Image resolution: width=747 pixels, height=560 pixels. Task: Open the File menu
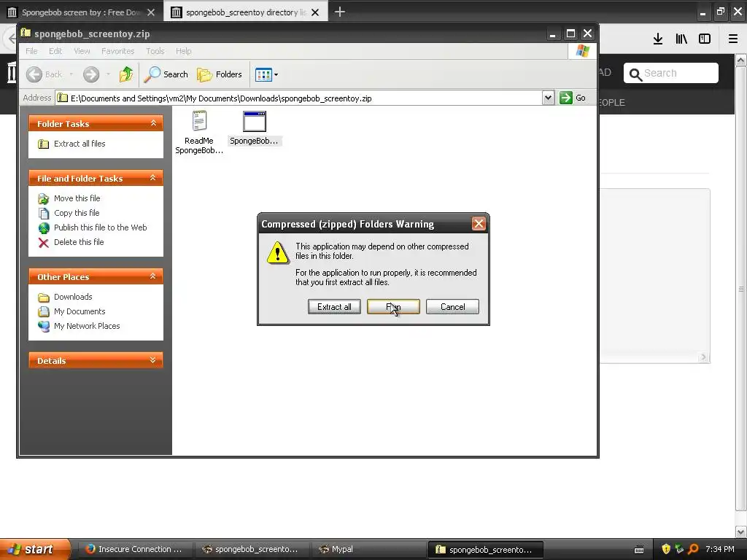coord(31,51)
